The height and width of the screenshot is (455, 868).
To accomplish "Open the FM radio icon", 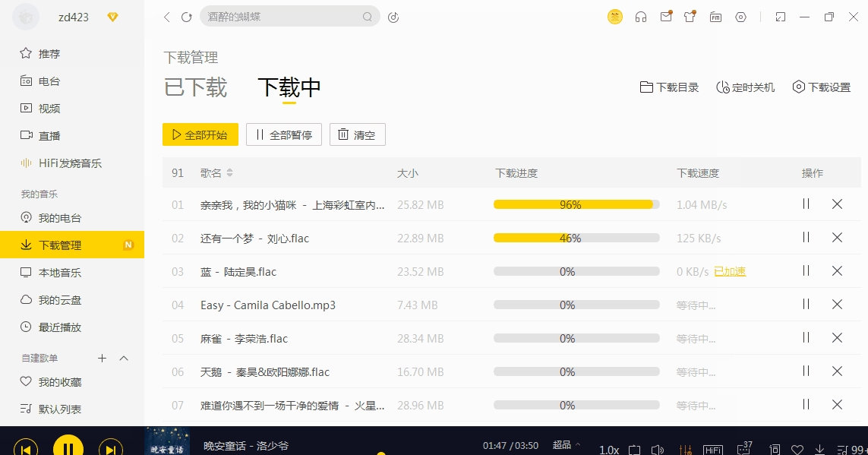I will 716,17.
